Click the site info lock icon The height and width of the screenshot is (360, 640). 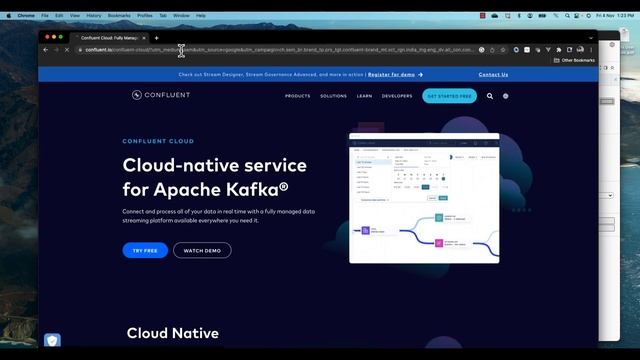pyautogui.click(x=80, y=50)
